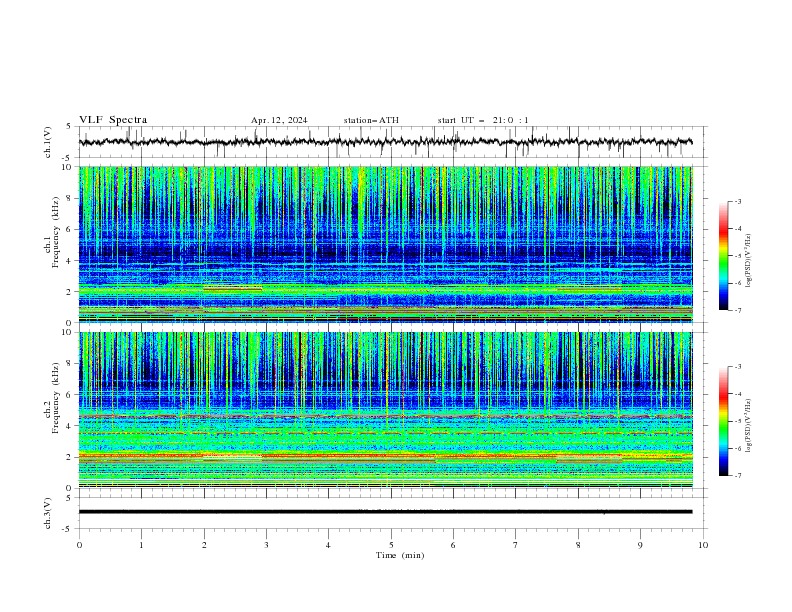Click the lower color bar "log(PSD)(V²/Hz)" label
The image size is (792, 612).
748,426
